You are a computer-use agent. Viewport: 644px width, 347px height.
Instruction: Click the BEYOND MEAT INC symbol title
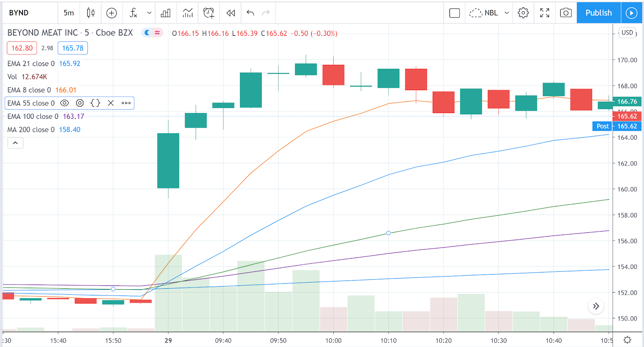coord(43,33)
